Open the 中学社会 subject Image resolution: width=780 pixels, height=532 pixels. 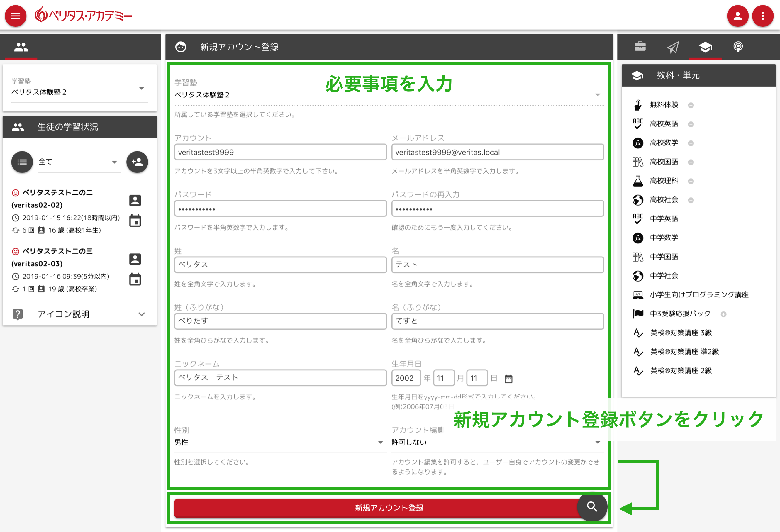click(664, 276)
